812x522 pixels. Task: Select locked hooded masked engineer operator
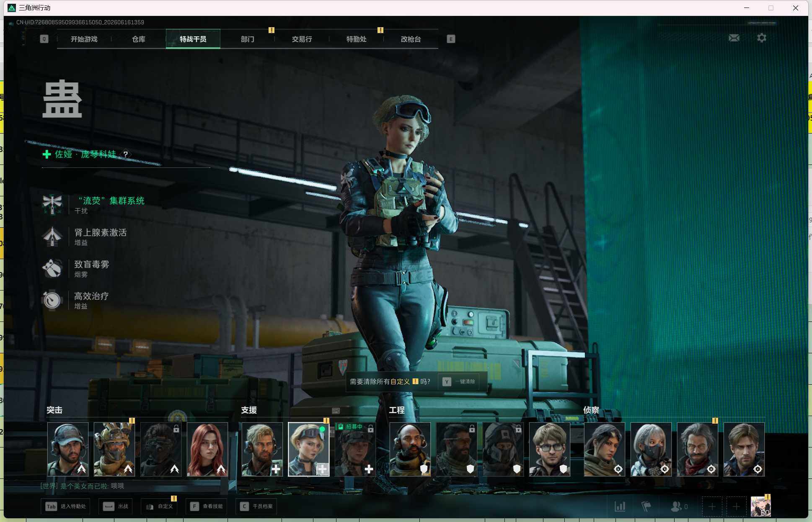[503, 449]
